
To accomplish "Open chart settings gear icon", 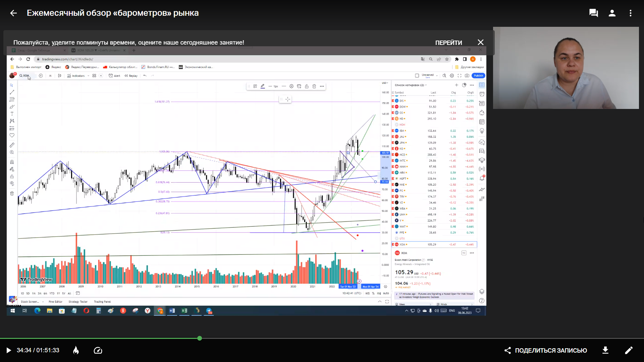I will pyautogui.click(x=452, y=76).
